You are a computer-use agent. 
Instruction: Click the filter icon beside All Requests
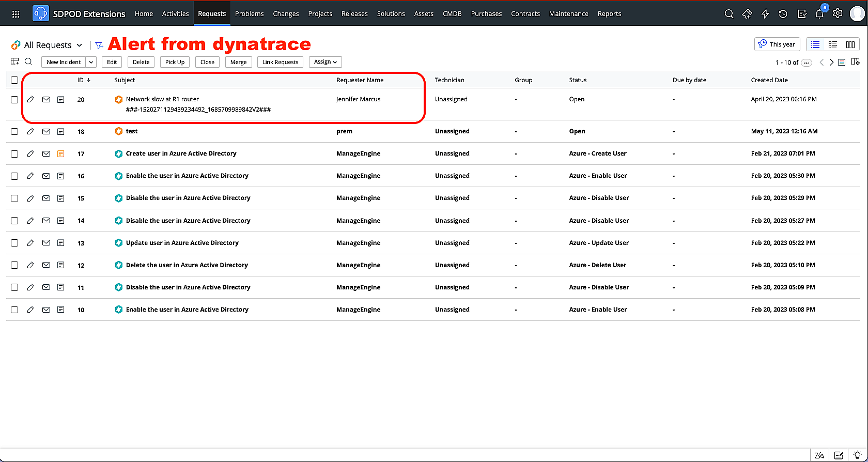(x=99, y=45)
